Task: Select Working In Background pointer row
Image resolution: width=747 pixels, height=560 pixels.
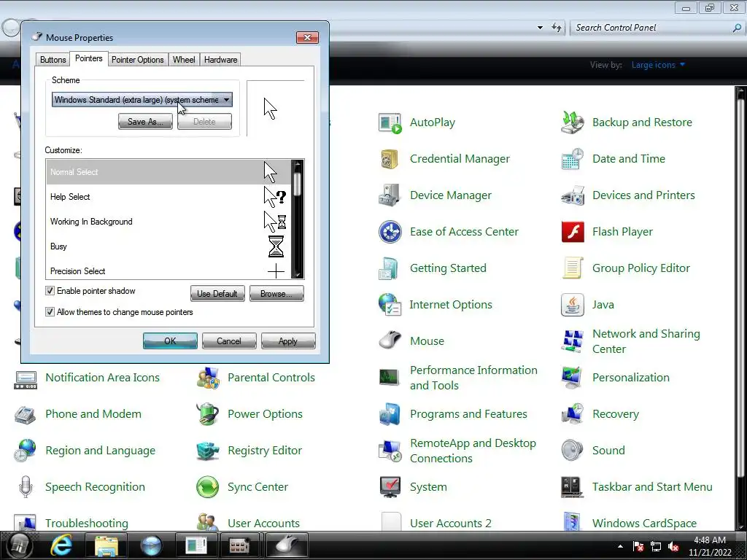Action: click(x=169, y=222)
